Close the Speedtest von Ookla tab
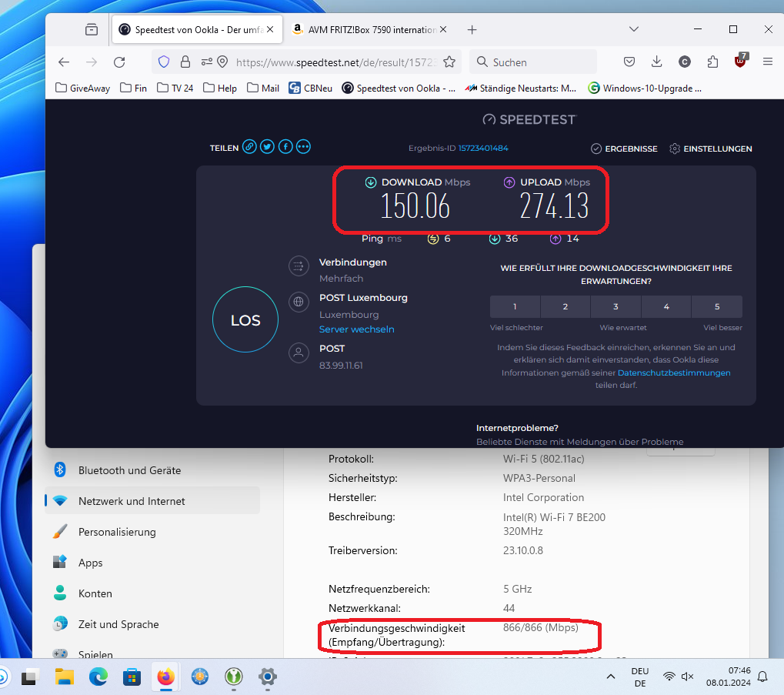The height and width of the screenshot is (695, 784). pyautogui.click(x=270, y=29)
